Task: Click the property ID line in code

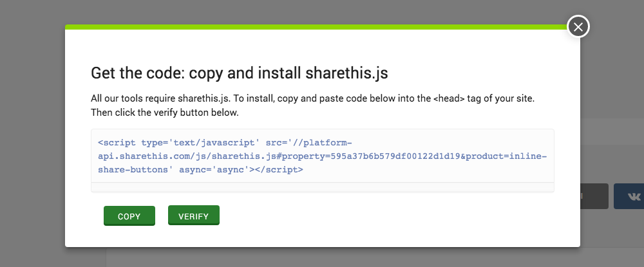Action: (323, 156)
